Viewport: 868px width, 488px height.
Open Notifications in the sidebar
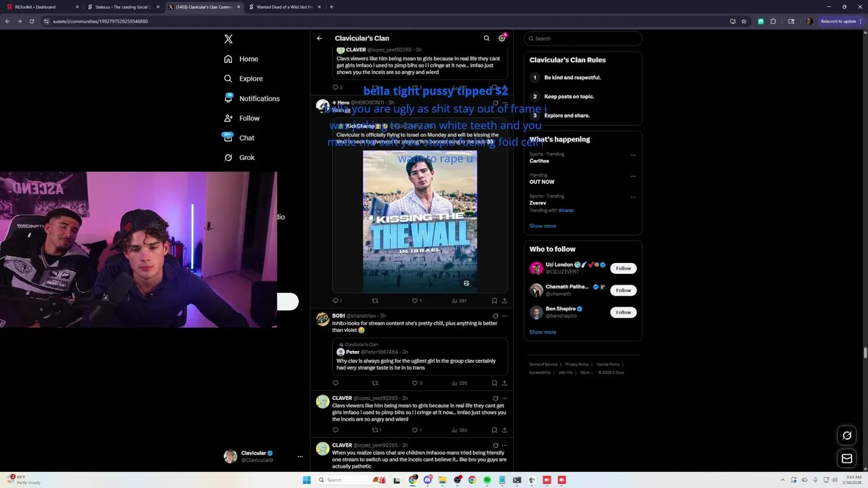coord(252,98)
